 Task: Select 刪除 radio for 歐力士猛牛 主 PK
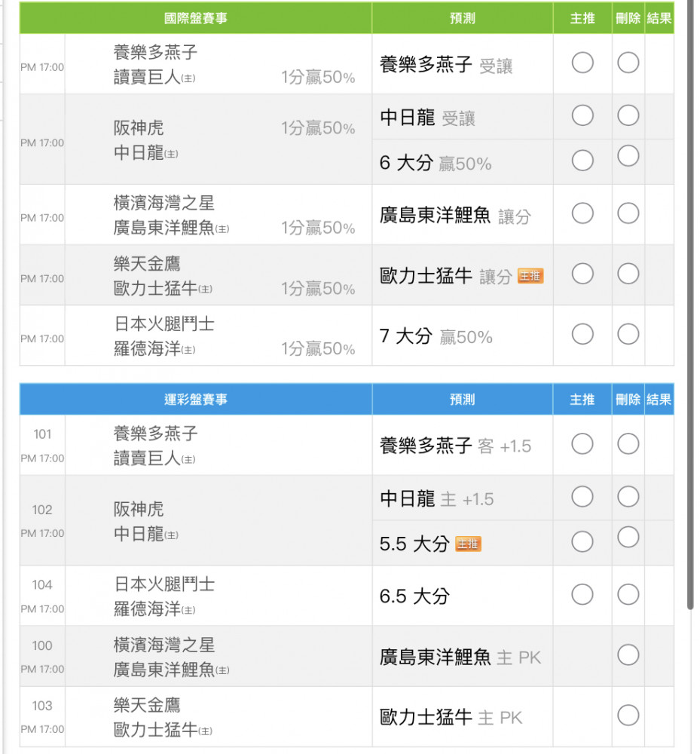(628, 716)
